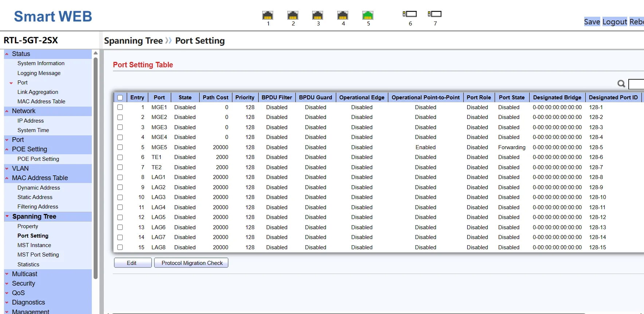The image size is (644, 314).
Task: Select the MGE5 row checkbox
Action: (120, 147)
